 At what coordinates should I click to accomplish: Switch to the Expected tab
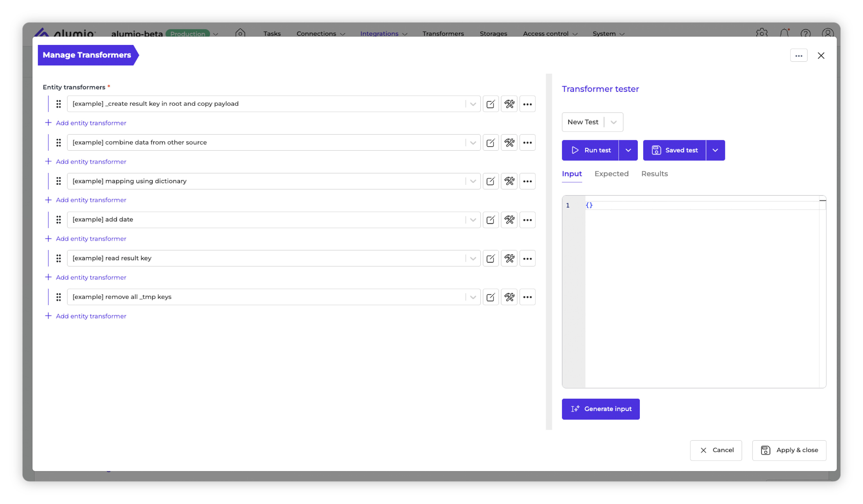tap(611, 174)
